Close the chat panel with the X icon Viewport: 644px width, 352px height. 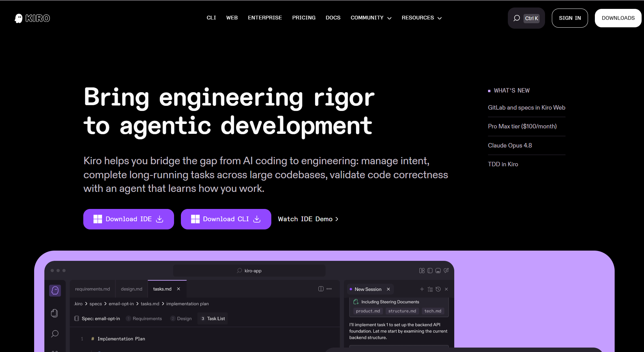pyautogui.click(x=446, y=289)
